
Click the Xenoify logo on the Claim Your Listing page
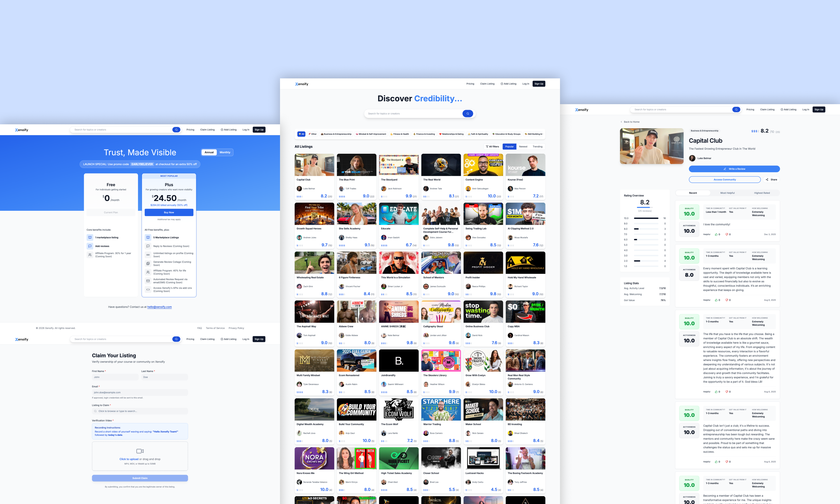pyautogui.click(x=22, y=339)
